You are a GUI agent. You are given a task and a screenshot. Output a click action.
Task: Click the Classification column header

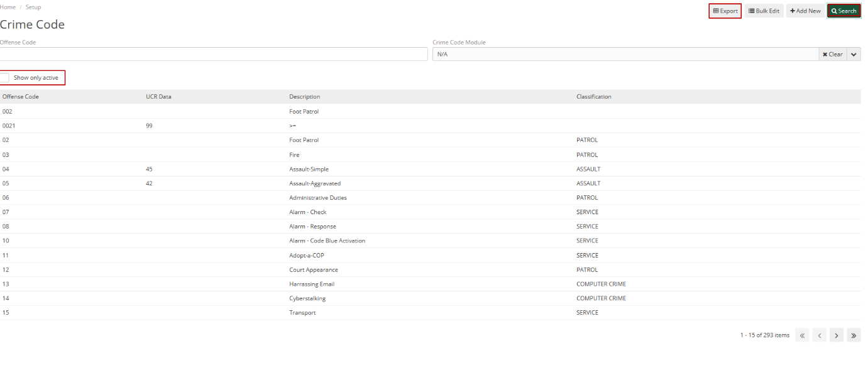[x=593, y=96]
